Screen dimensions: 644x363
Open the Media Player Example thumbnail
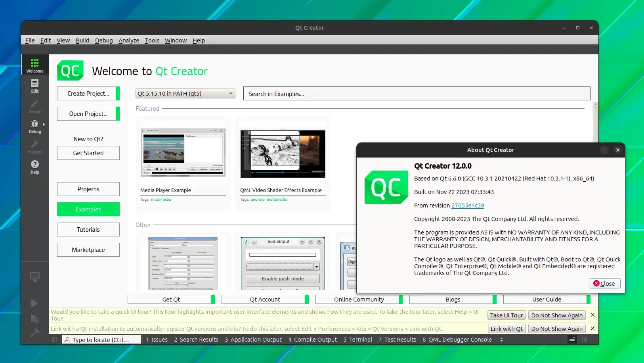click(x=183, y=152)
